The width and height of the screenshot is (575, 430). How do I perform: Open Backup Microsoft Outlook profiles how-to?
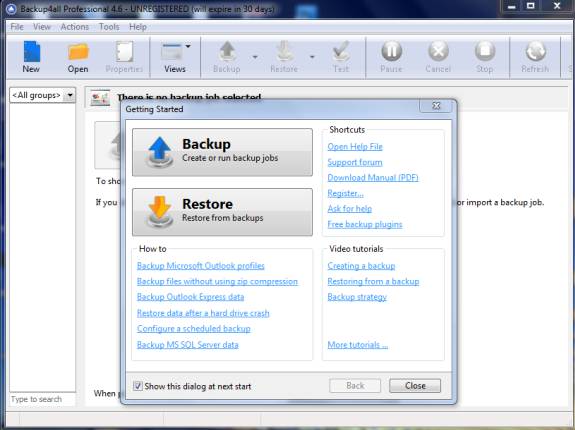[201, 266]
